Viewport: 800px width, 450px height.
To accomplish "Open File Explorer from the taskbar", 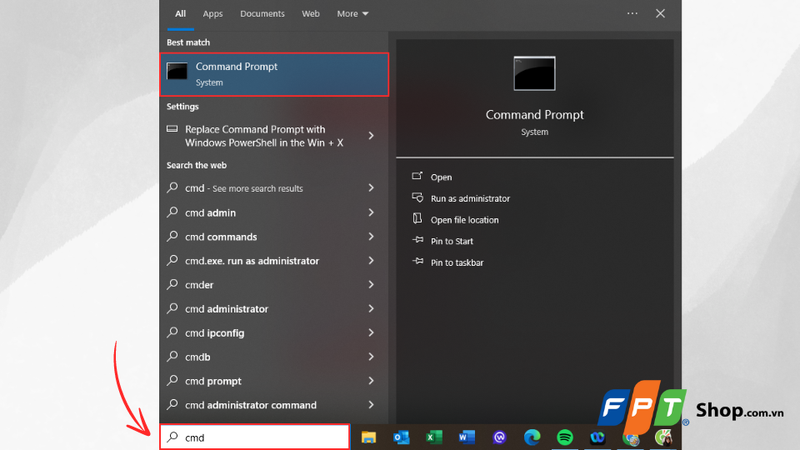I will (x=369, y=437).
